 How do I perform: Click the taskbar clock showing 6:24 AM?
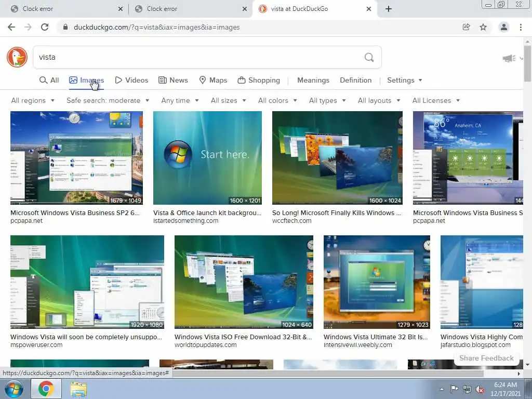click(x=505, y=389)
